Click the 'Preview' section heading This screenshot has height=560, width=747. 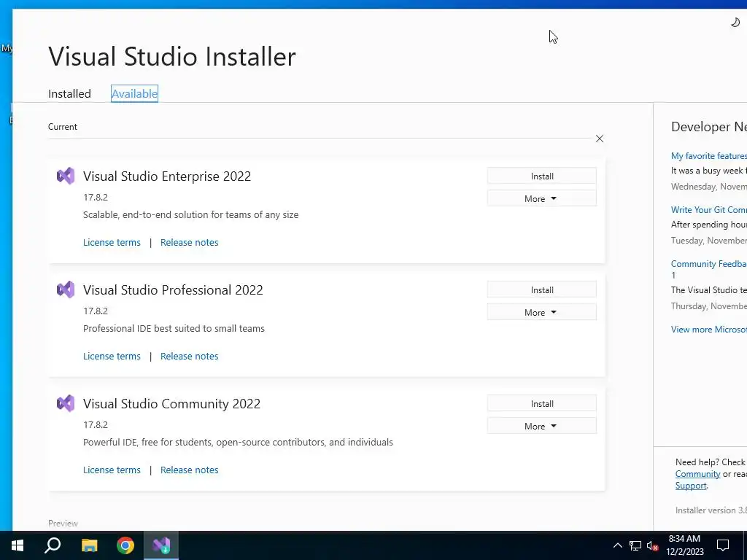[63, 524]
